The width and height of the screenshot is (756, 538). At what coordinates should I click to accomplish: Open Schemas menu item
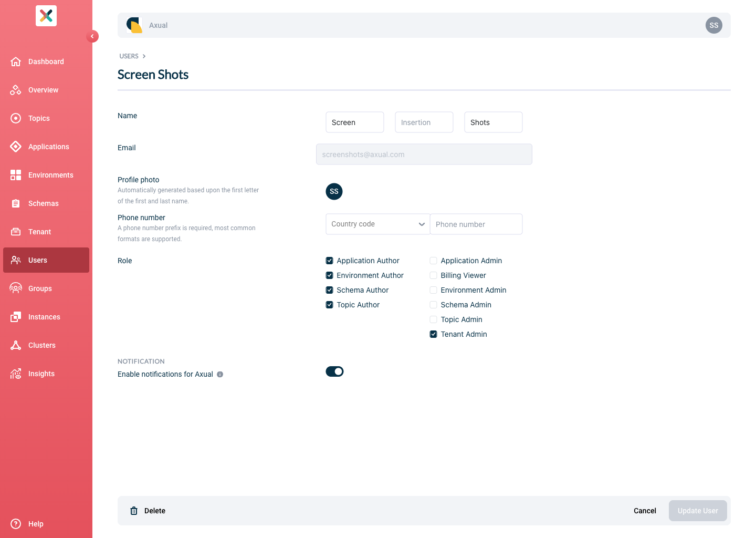46,203
